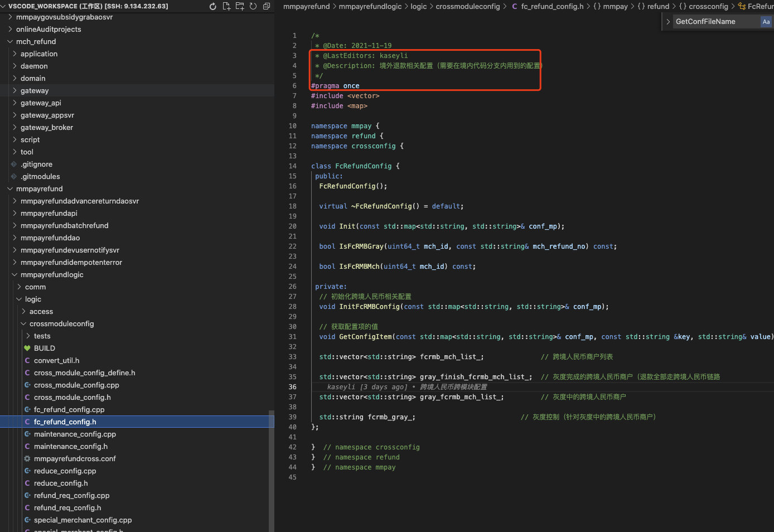Expand mmpayrefundbatchrefund folder
The width and height of the screenshot is (774, 532).
click(x=14, y=225)
